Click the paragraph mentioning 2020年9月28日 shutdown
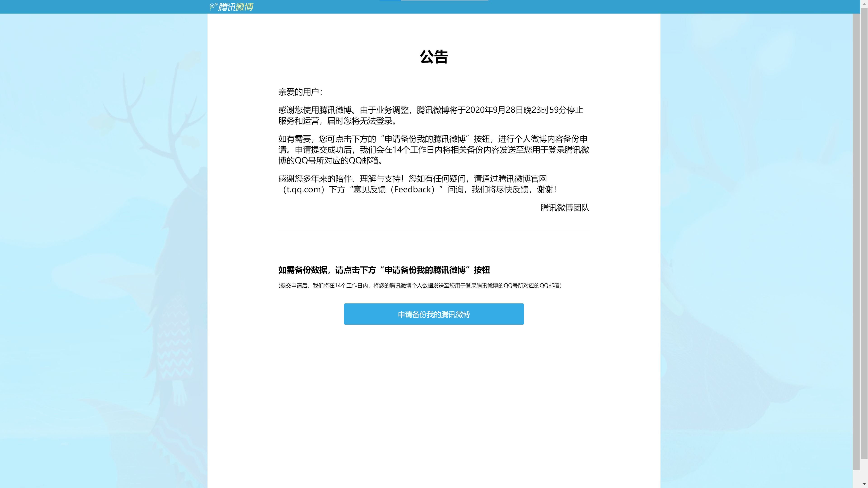 (x=431, y=115)
